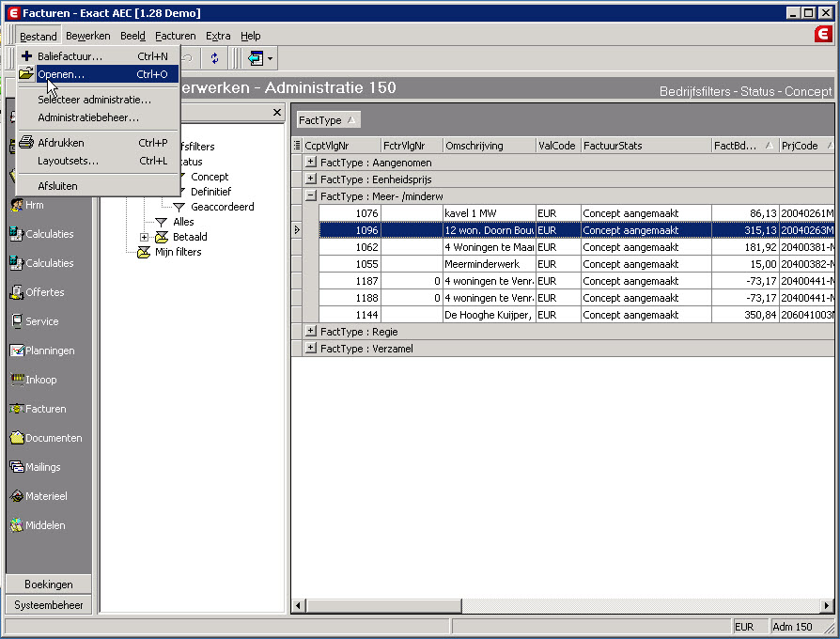Expand the FactType : Eenheidsprijs group

click(x=311, y=179)
